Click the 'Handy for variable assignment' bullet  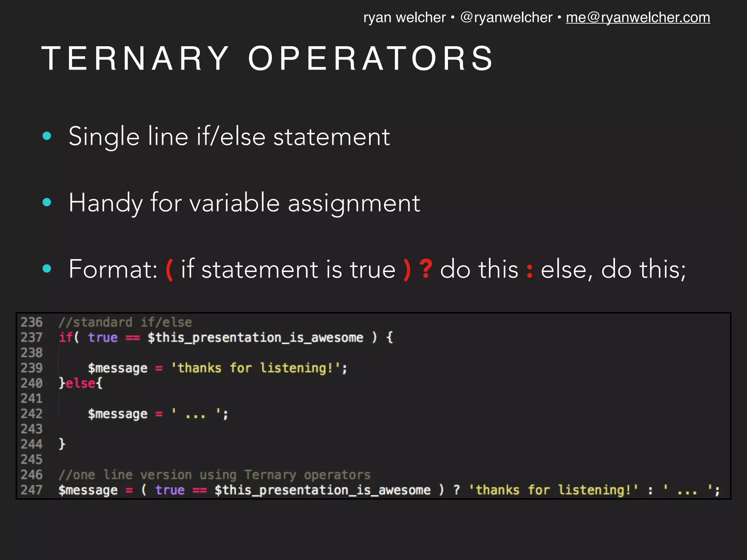pyautogui.click(x=244, y=203)
